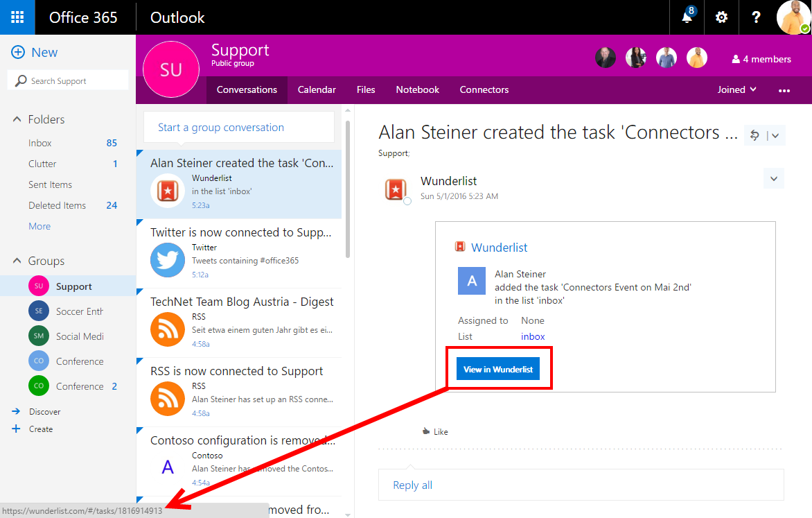This screenshot has width=812, height=518.
Task: Click the Contoso A icon
Action: pos(168,467)
